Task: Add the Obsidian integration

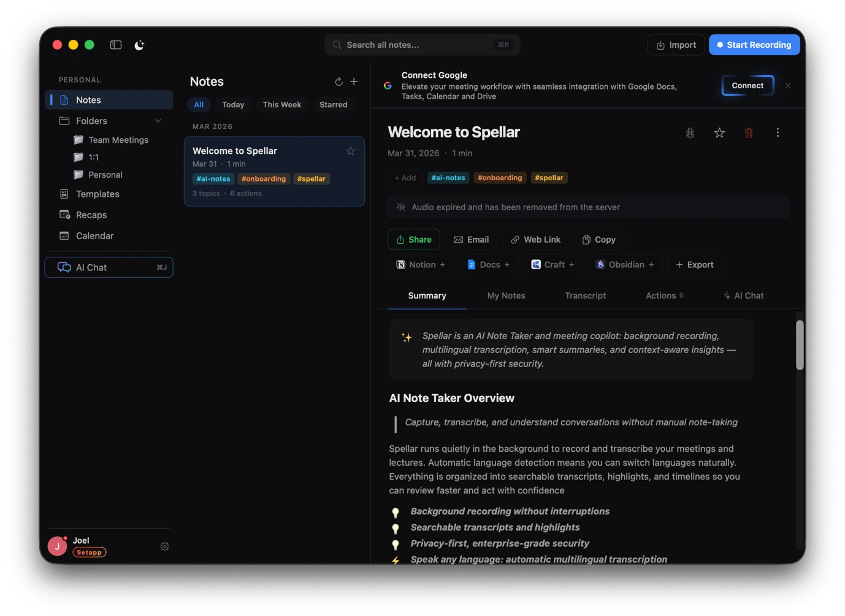Action: point(625,265)
